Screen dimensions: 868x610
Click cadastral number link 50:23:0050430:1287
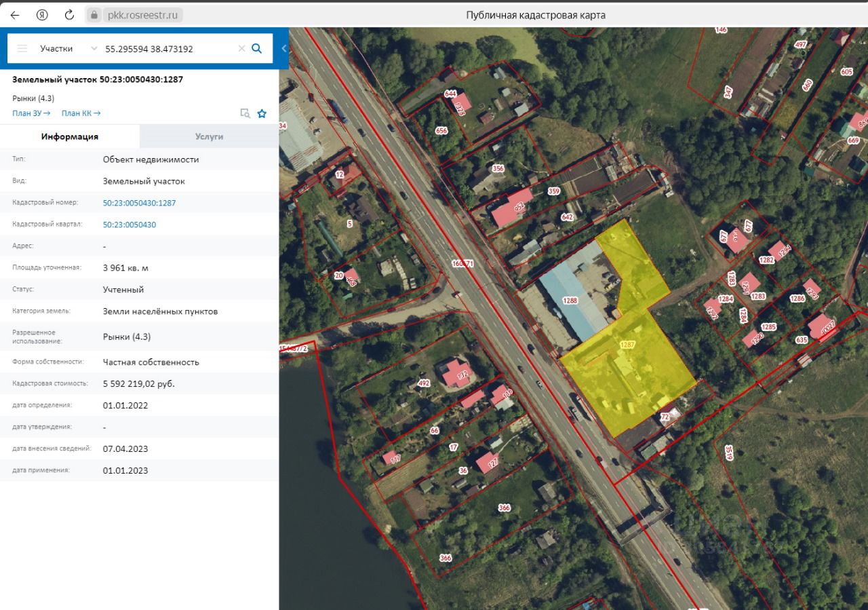[139, 203]
